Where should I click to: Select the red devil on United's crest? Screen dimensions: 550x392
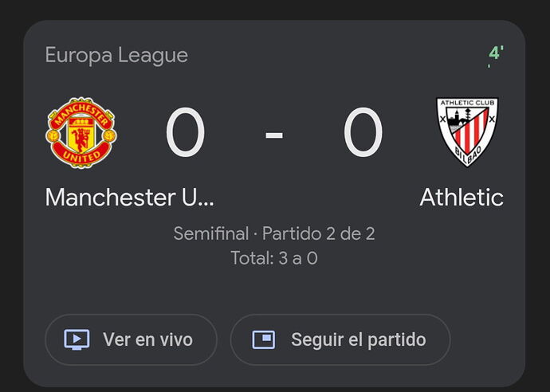point(81,138)
